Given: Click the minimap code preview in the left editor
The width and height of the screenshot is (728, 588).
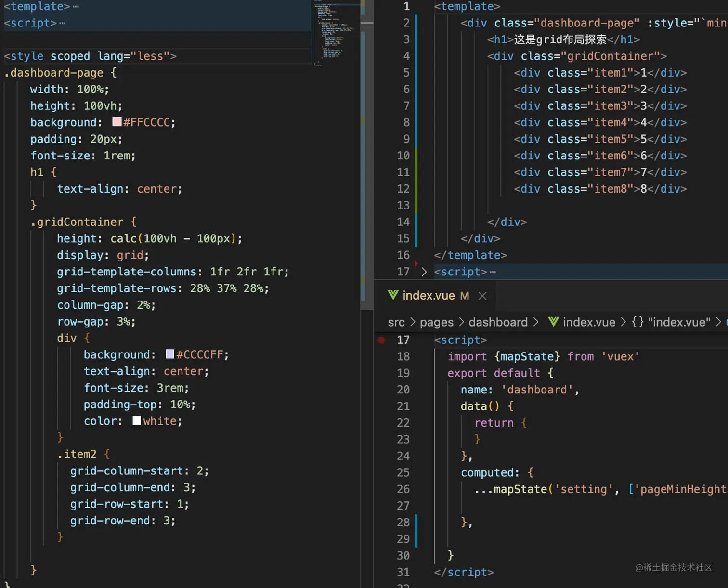Looking at the screenshot, I should 336,33.
